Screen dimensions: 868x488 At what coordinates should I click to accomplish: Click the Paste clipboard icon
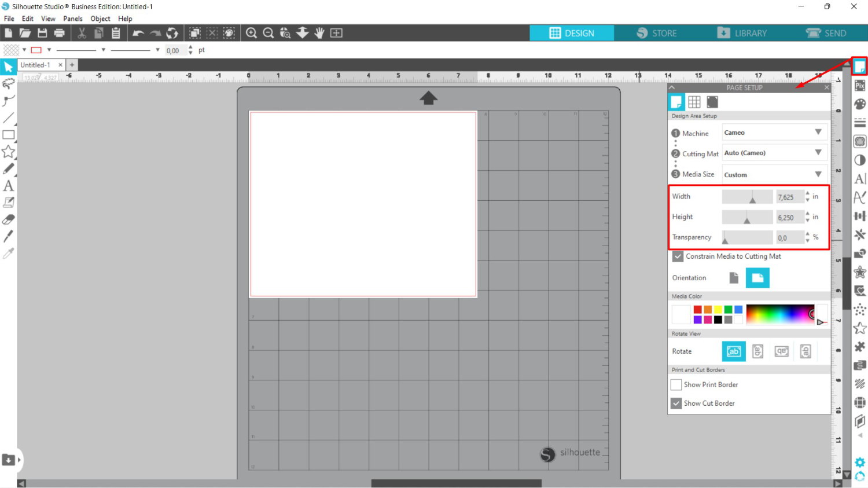(x=116, y=33)
